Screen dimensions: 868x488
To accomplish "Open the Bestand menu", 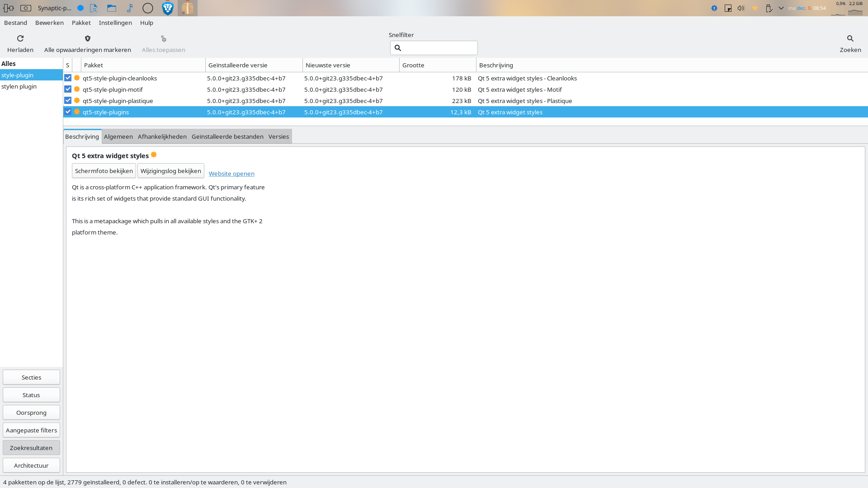I will pos(16,23).
